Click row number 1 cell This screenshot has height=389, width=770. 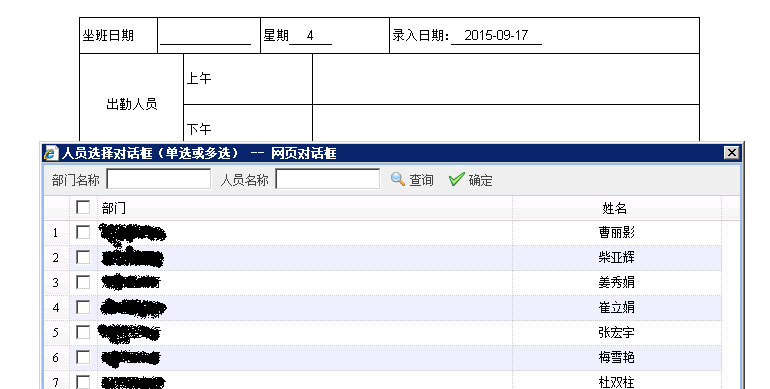56,233
